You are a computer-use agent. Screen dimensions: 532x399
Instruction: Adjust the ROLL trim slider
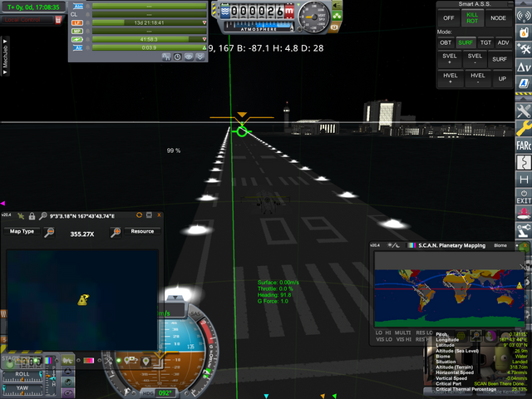[x=22, y=377]
